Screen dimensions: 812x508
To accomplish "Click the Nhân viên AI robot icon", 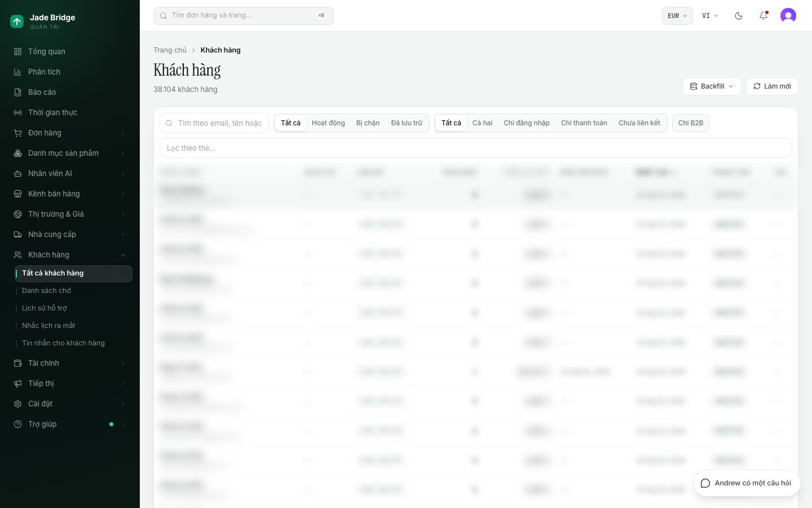I will (x=17, y=173).
